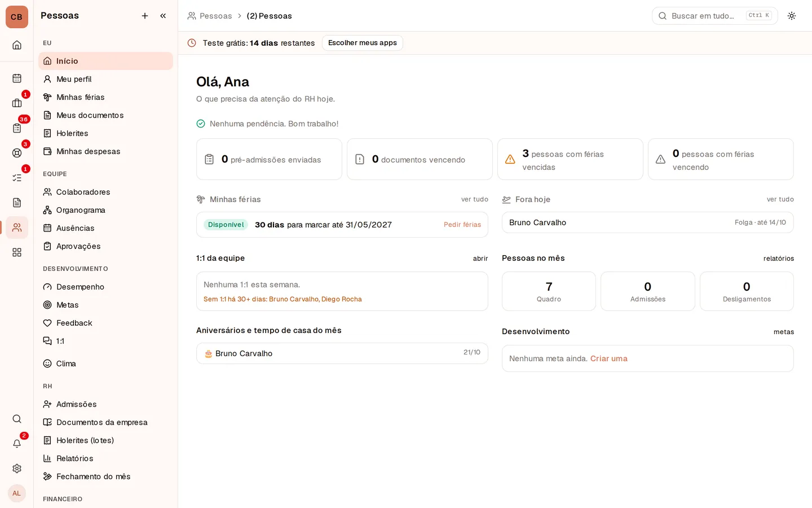Open the 0 pessoas com férias vencendo card
Viewport: 812px width, 508px height.
[721, 159]
